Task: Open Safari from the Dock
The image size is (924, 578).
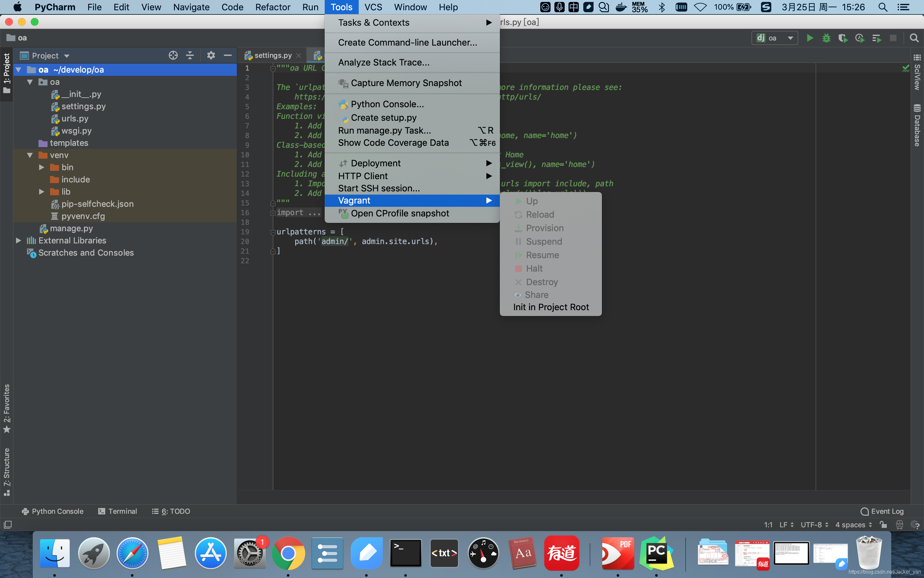Action: (132, 553)
